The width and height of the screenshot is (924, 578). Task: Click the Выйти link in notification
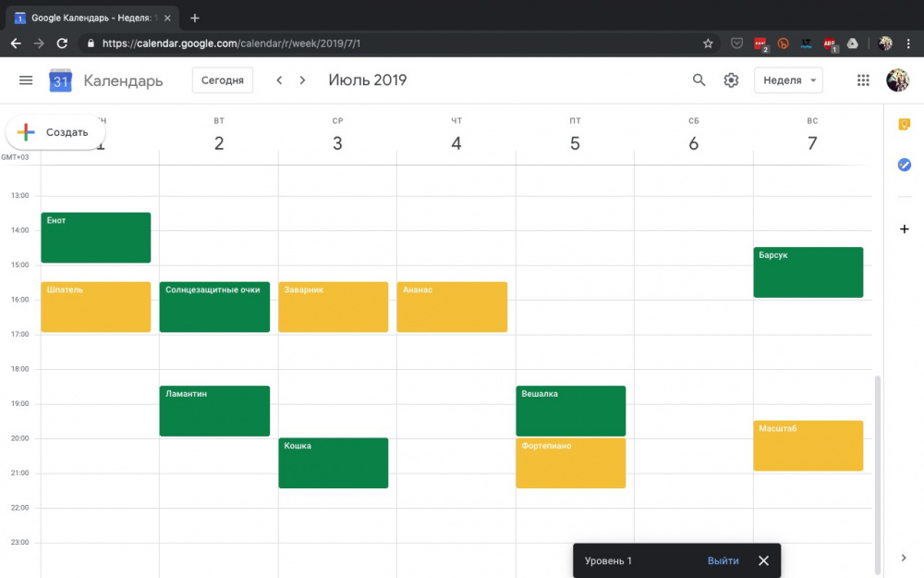tap(723, 560)
